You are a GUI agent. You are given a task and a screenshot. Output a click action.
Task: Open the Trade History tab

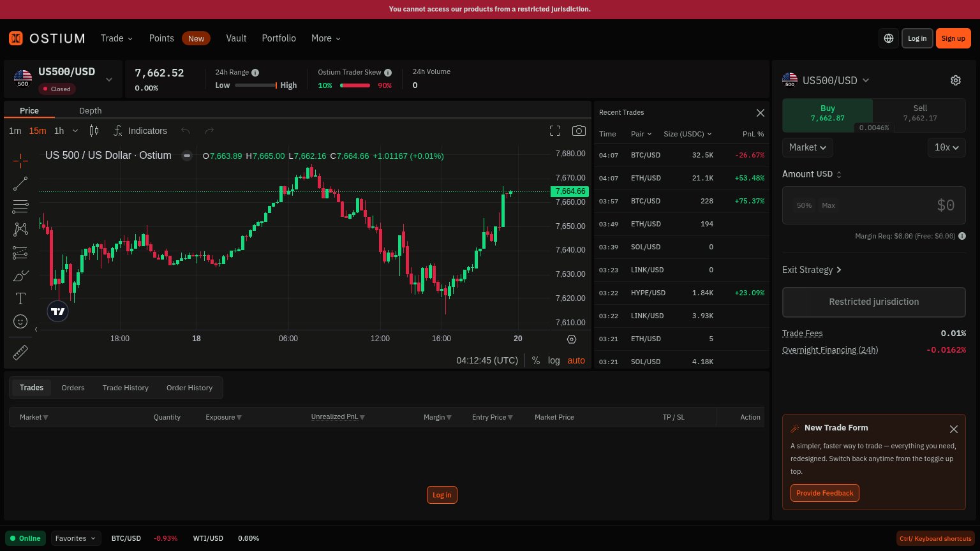coord(126,388)
